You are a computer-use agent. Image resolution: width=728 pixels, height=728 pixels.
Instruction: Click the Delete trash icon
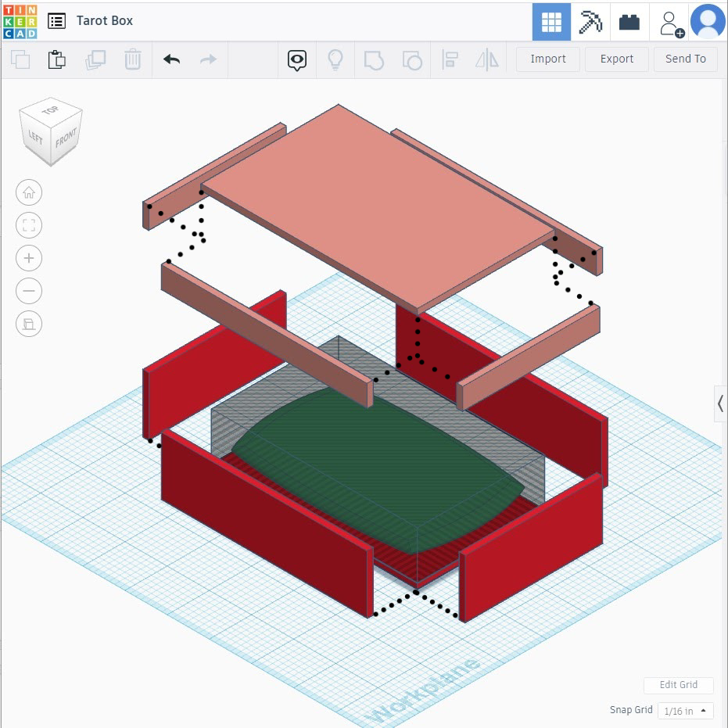132,59
